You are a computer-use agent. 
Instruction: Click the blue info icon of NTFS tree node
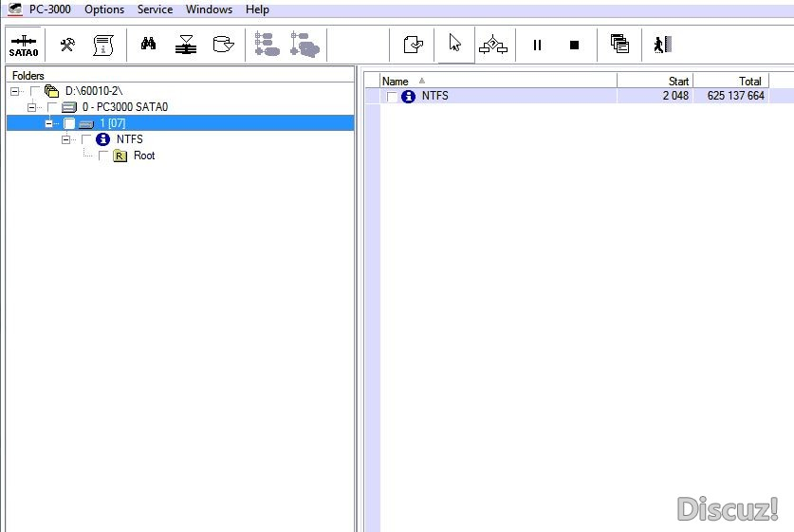coord(102,139)
